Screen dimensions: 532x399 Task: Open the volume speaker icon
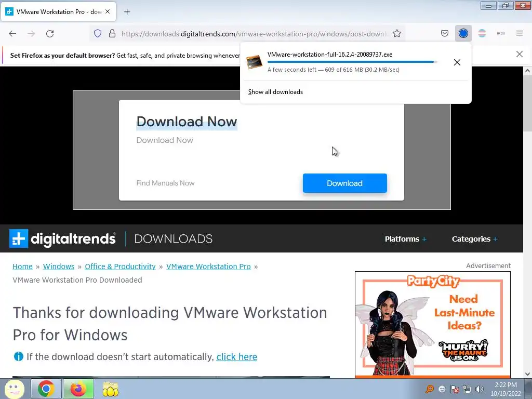coord(480,389)
